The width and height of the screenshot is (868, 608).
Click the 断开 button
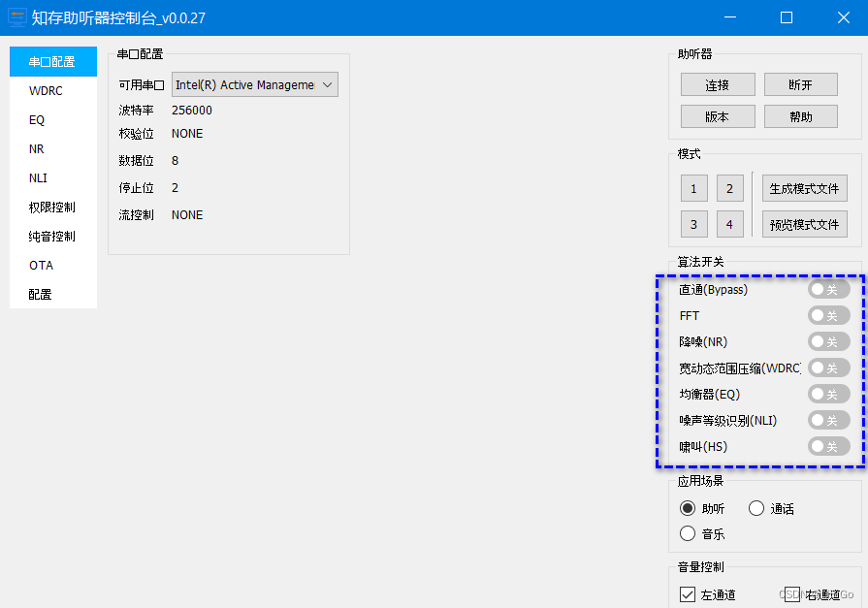pyautogui.click(x=800, y=84)
